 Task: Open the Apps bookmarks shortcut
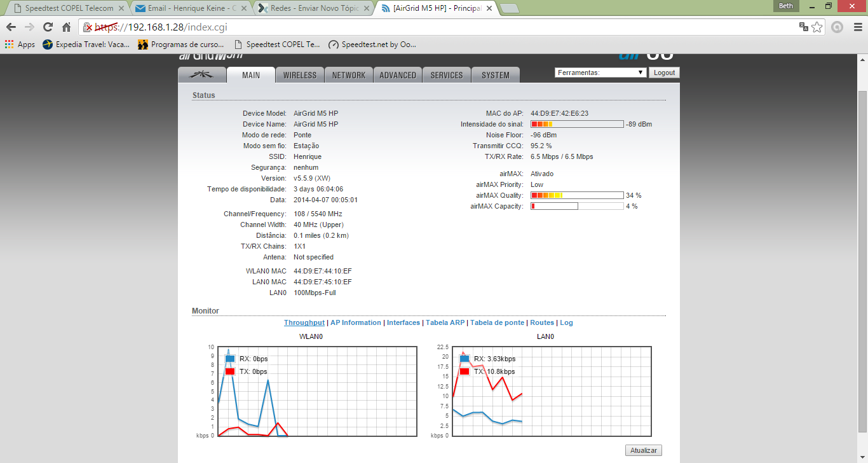(20, 45)
